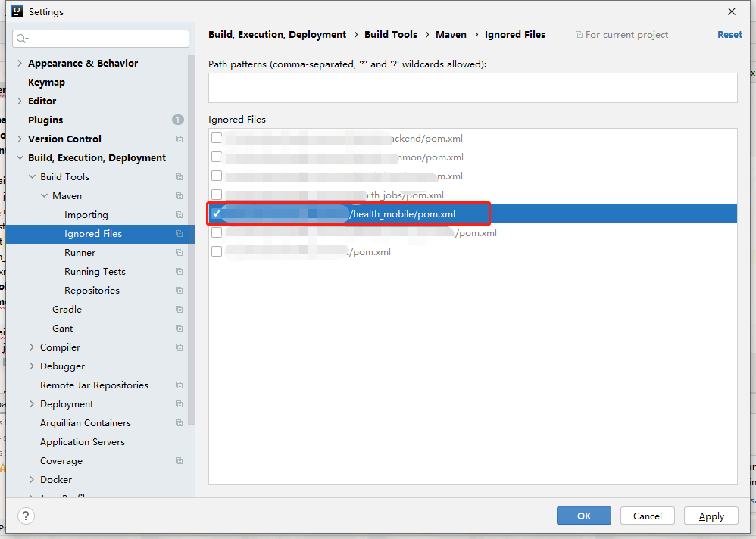The height and width of the screenshot is (539, 756).
Task: Collapse the Build, Execution, Deployment section
Action: tap(20, 158)
